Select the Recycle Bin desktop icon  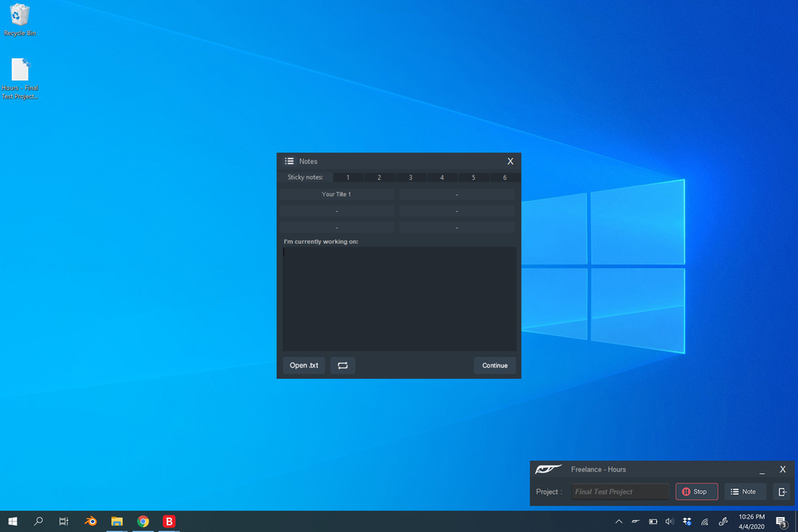tap(20, 20)
